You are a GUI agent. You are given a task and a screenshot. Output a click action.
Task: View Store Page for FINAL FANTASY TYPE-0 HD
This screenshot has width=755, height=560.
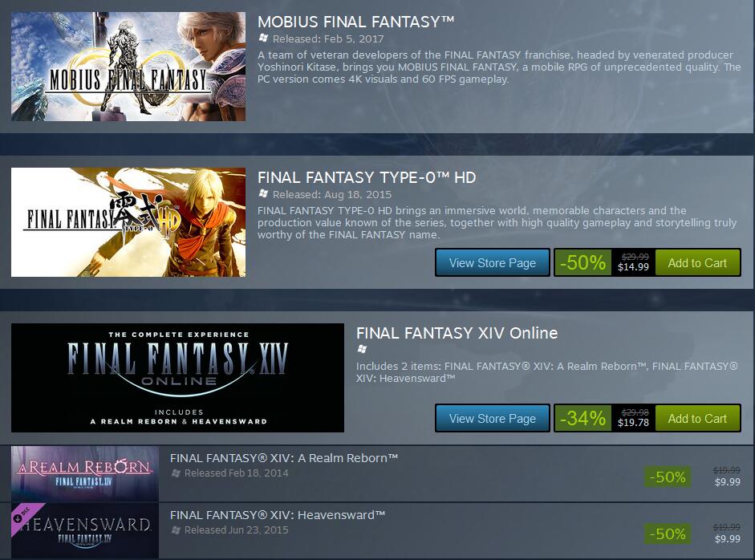point(492,263)
